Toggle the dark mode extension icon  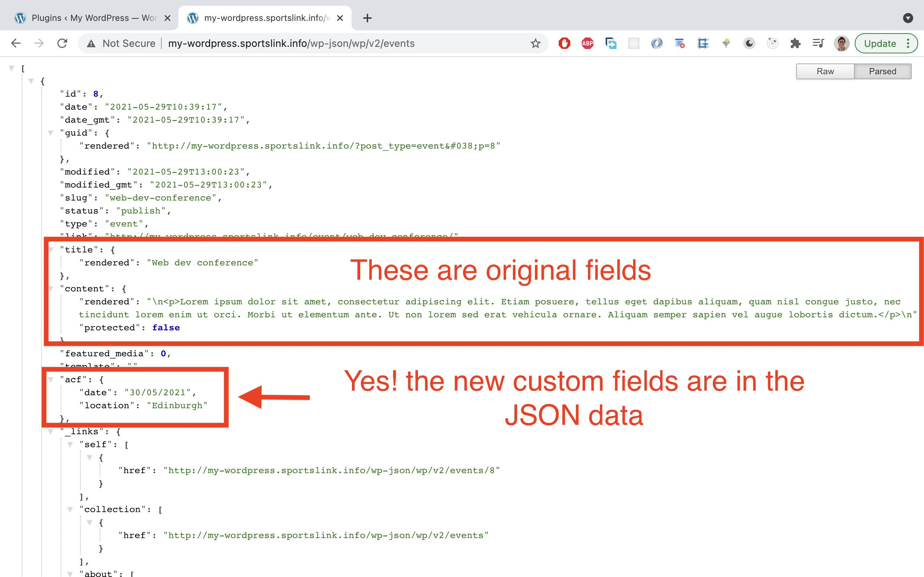[749, 43]
